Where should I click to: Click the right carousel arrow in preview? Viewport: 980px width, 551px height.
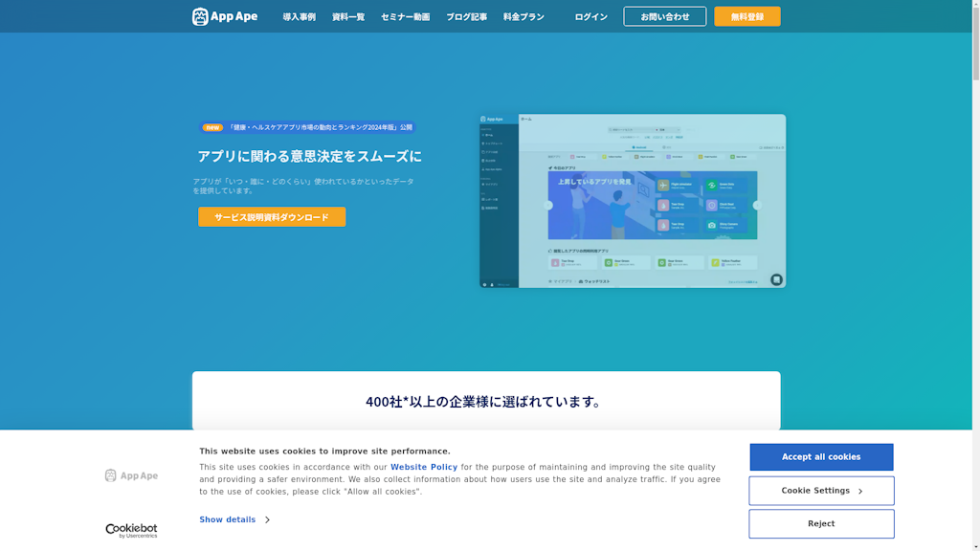[757, 205]
